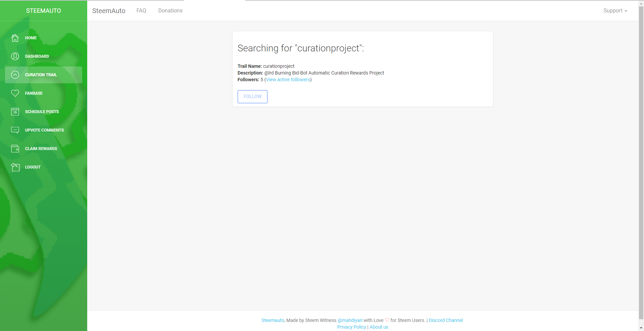Click the Curation Trail chevron-circle icon
This screenshot has height=331, width=644.
click(x=15, y=75)
